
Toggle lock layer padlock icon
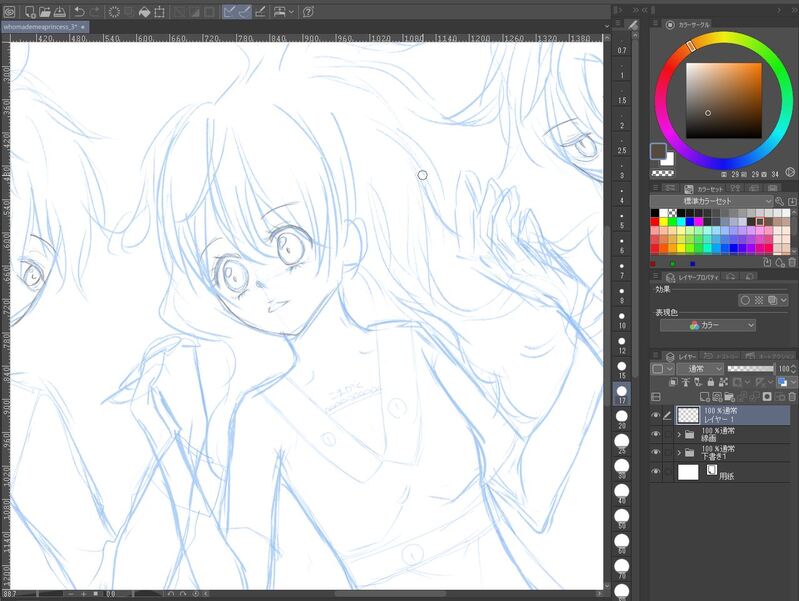(711, 382)
